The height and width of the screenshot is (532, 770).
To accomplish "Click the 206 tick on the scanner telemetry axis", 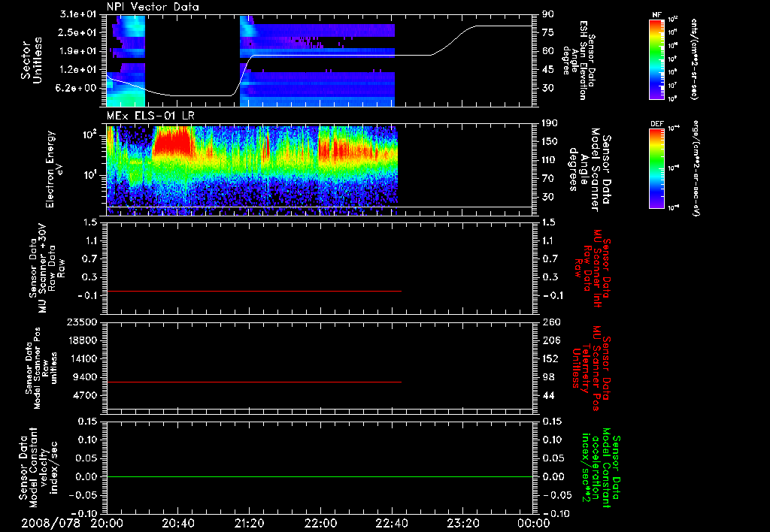I will click(x=551, y=340).
